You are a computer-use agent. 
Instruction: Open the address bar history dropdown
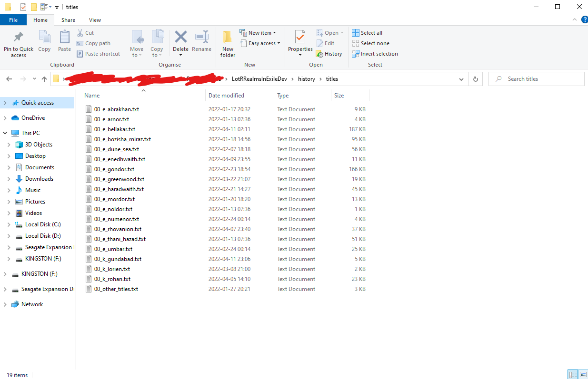pyautogui.click(x=461, y=79)
